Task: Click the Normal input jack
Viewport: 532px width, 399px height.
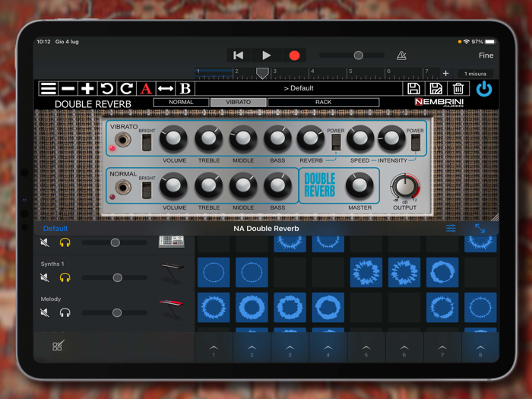Action: (x=123, y=187)
